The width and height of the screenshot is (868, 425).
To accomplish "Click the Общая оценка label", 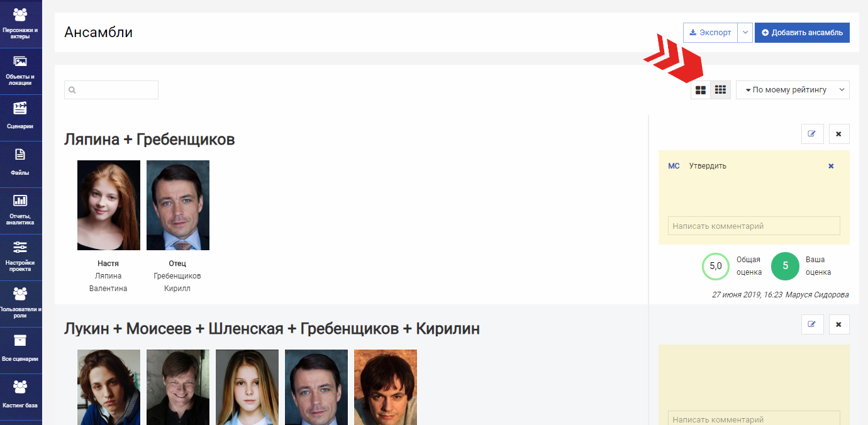I will click(x=749, y=266).
